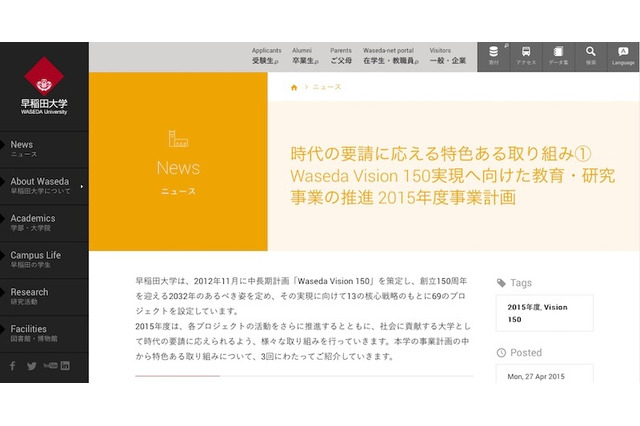Go to the Visitors (一般・企業) page
The height and width of the screenshot is (426, 640).
[448, 56]
